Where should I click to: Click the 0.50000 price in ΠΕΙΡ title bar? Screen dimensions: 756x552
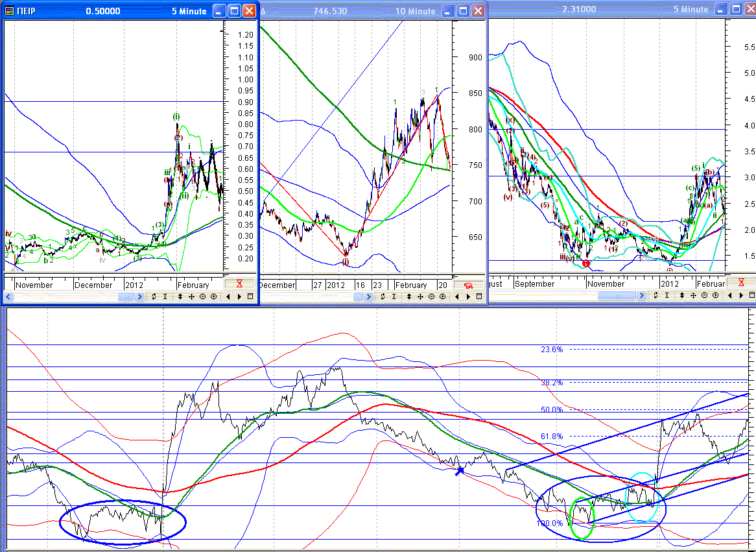[102, 10]
